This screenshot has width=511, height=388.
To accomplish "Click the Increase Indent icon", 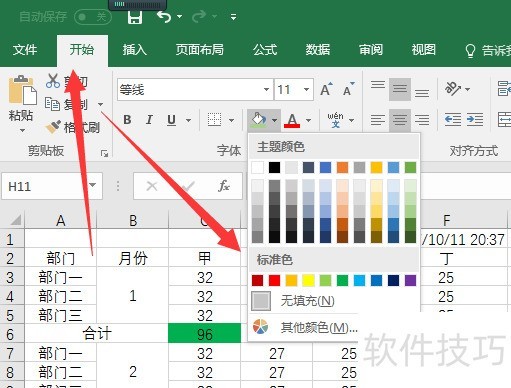I will 475,120.
